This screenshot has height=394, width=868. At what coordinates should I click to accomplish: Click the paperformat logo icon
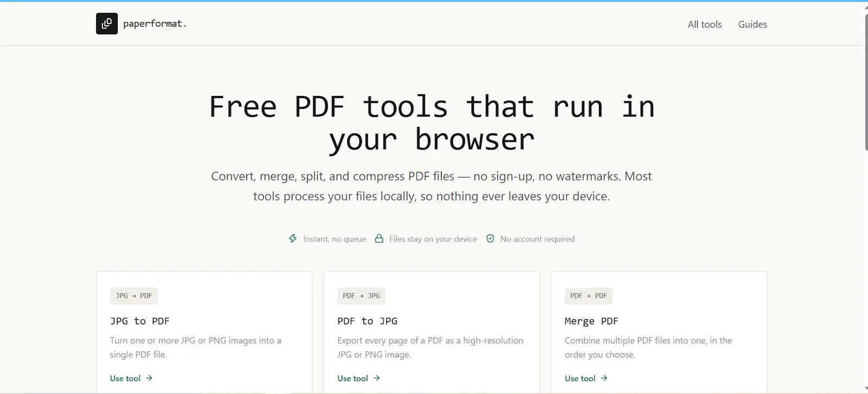107,24
